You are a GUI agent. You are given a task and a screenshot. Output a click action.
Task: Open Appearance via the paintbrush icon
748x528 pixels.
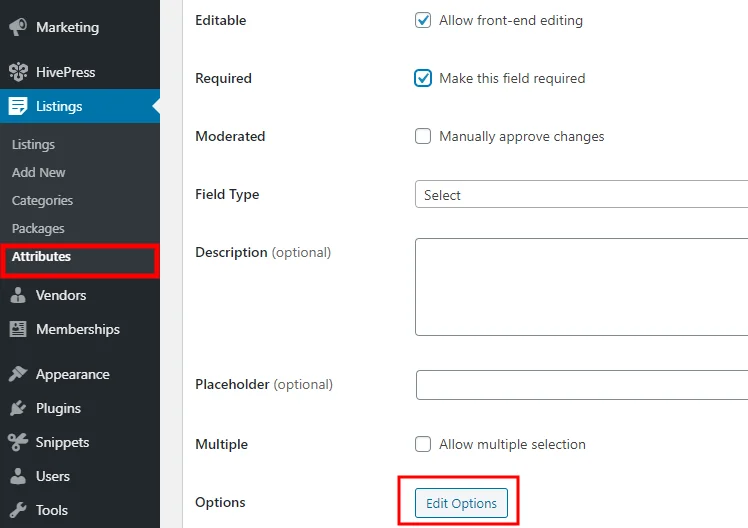pyautogui.click(x=18, y=374)
